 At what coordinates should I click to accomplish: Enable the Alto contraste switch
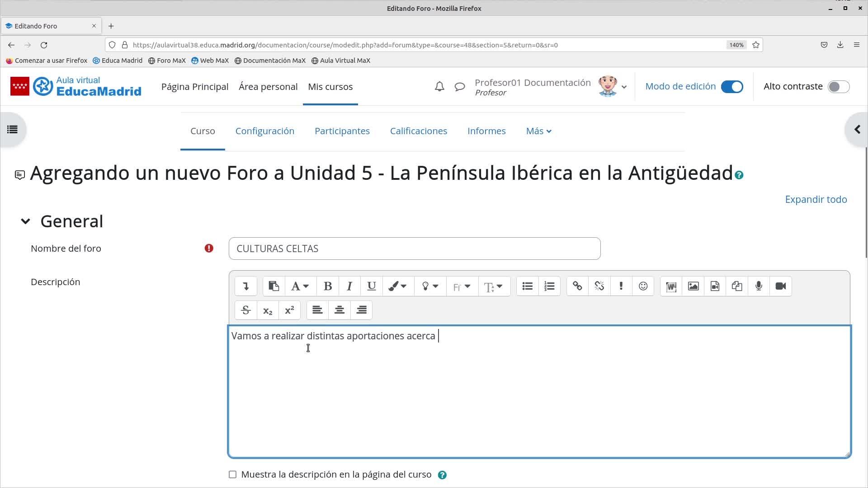[x=838, y=87]
